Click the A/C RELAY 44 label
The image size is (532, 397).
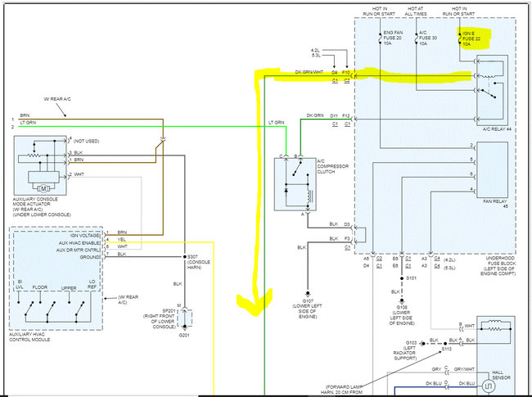496,129
